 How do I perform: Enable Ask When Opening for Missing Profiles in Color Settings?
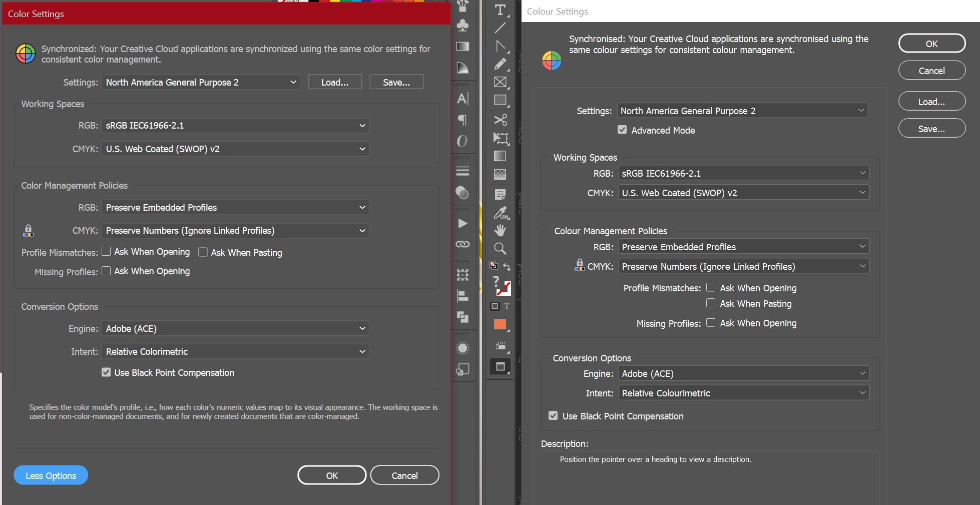pos(106,271)
